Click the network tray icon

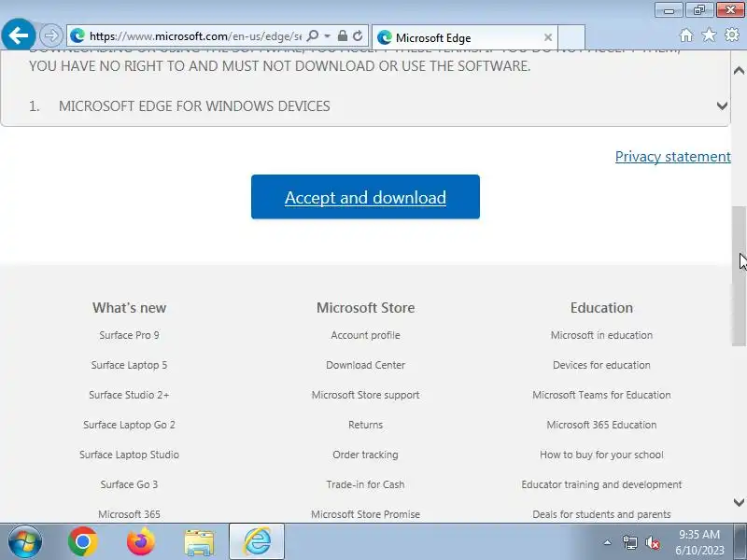pyautogui.click(x=629, y=542)
